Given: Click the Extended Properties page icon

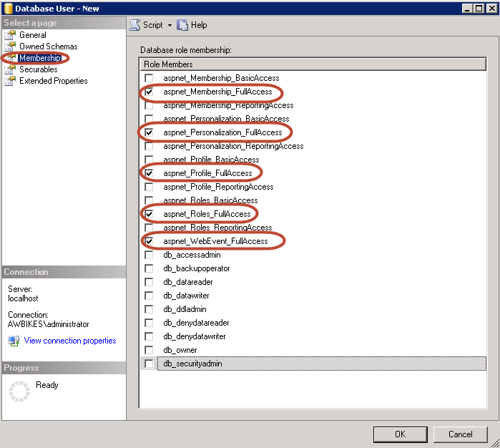Looking at the screenshot, I should click(10, 81).
